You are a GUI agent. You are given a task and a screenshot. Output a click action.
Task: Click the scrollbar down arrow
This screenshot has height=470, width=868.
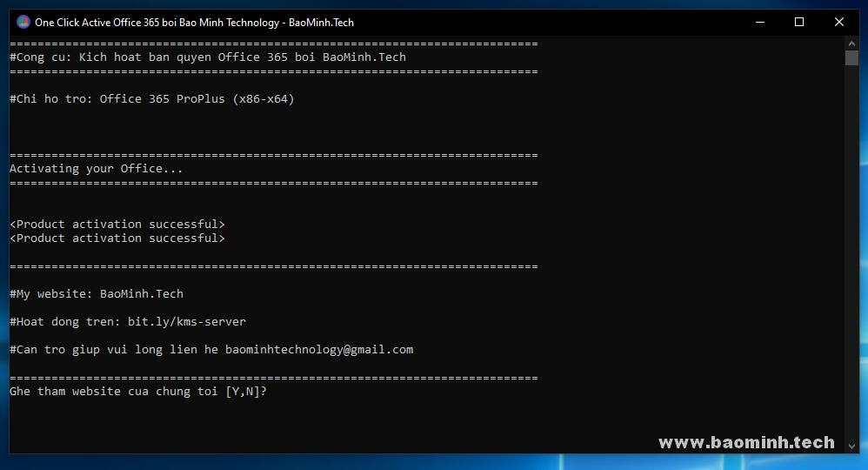click(x=852, y=446)
